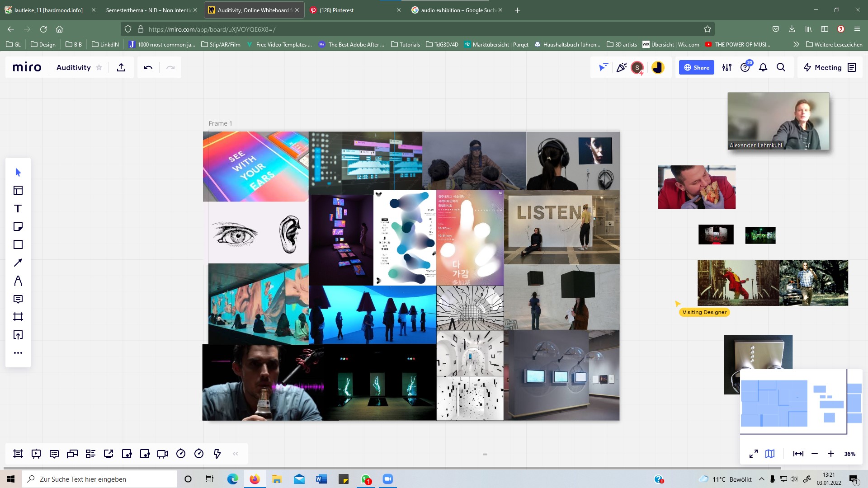Expand more tools via three dots
Screen dimensions: 868x488
click(18, 353)
